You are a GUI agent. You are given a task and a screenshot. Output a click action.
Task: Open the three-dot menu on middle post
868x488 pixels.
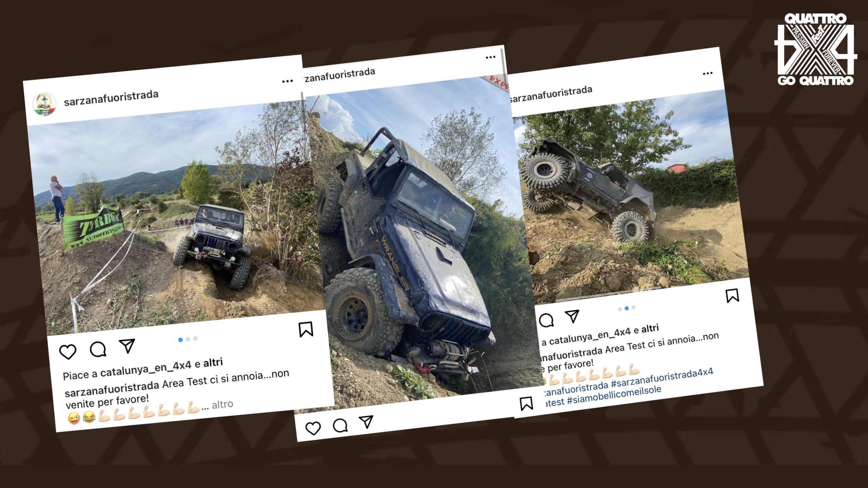pyautogui.click(x=490, y=57)
